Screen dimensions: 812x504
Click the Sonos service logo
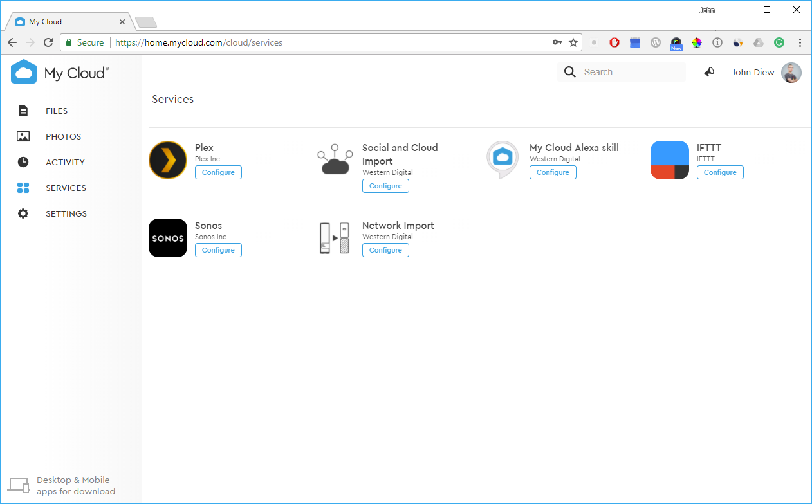[168, 238]
